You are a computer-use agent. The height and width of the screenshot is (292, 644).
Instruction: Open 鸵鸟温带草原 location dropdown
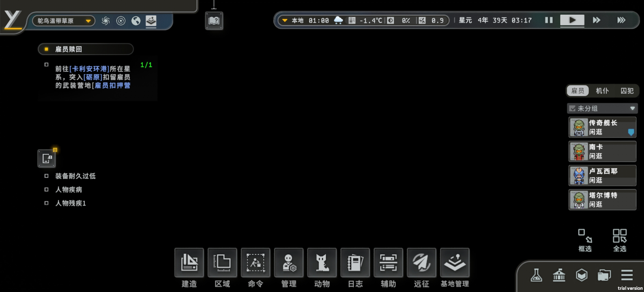64,21
